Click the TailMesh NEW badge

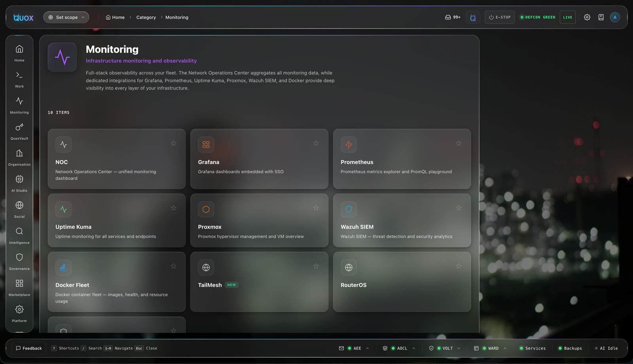[x=231, y=285]
